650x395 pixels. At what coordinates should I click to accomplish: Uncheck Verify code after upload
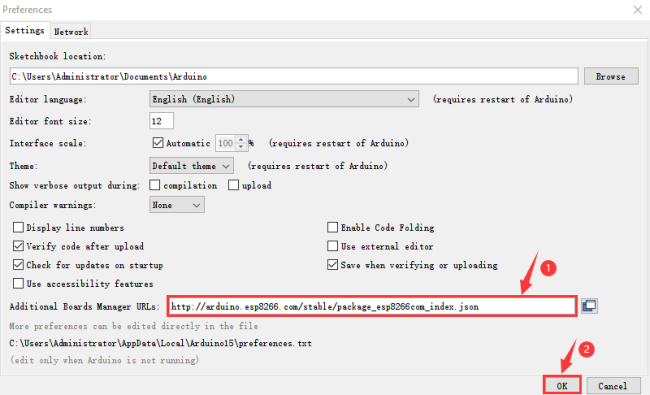[18, 246]
